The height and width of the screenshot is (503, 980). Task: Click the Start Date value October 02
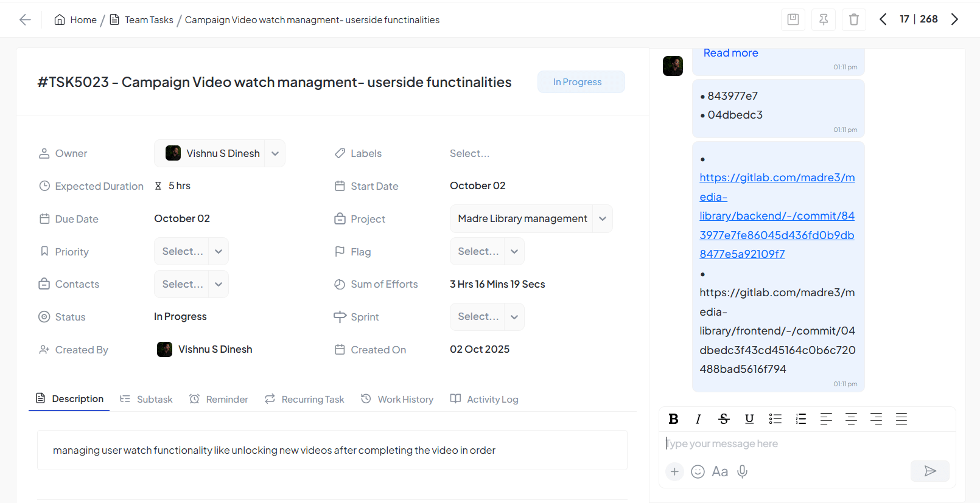[x=477, y=186]
